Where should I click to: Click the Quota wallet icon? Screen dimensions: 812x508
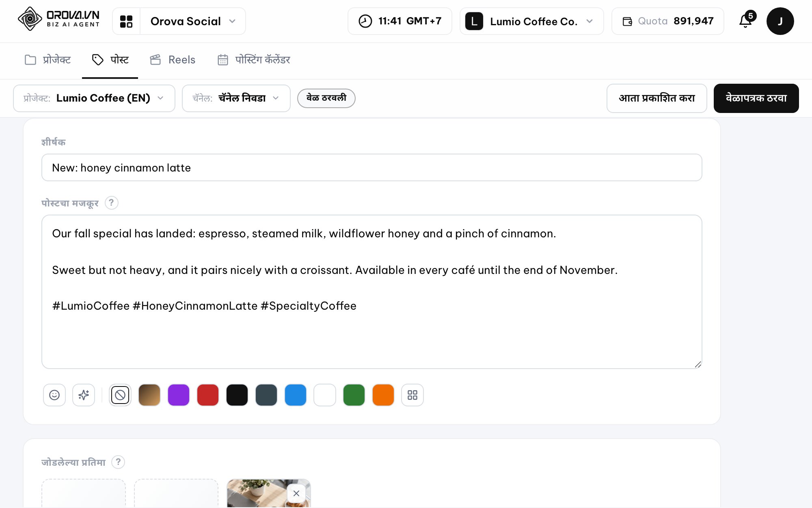click(x=627, y=21)
